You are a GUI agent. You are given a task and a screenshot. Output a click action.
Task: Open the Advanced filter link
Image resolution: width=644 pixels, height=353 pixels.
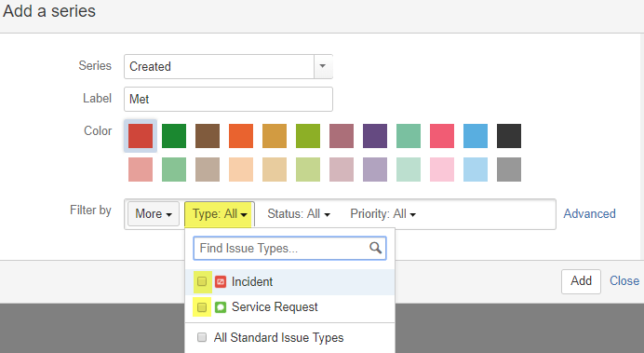pyautogui.click(x=589, y=213)
